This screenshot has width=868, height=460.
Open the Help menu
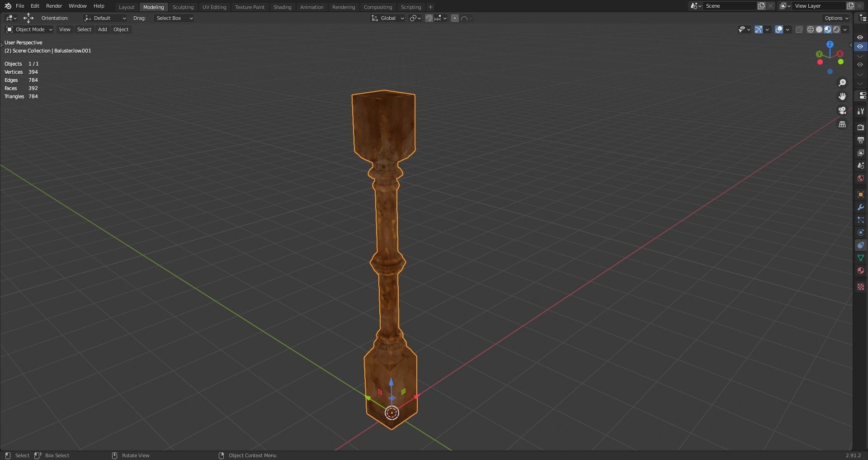coord(99,6)
